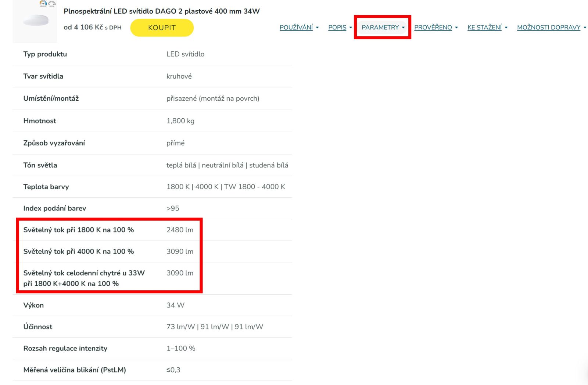Open the DAGO 2 lamp product thumbnail
Screen dimensions: 588x385
36,21
